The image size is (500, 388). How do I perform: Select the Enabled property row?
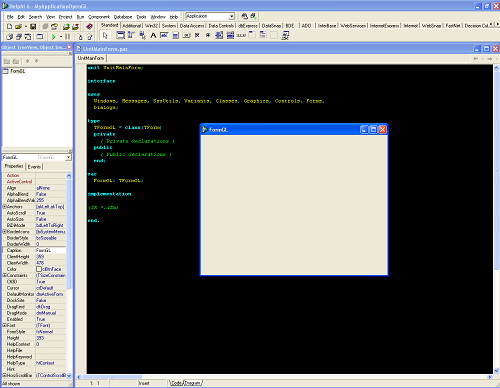pyautogui.click(x=34, y=319)
